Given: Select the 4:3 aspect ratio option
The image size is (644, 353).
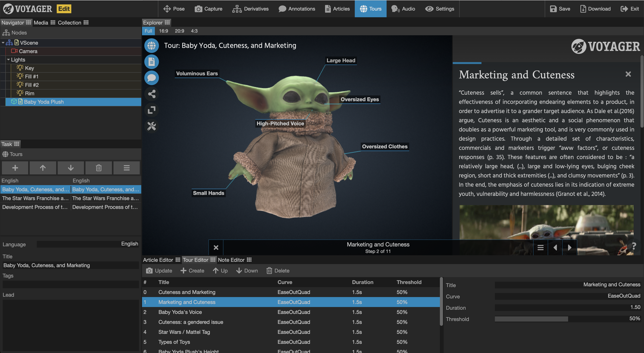Looking at the screenshot, I should click(x=194, y=31).
